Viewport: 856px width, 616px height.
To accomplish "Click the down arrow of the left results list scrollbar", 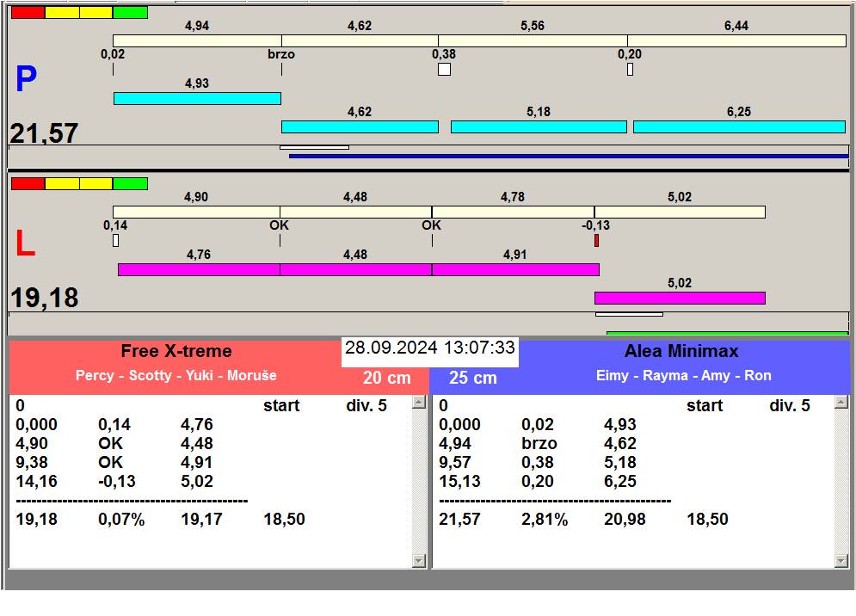I will coord(419,560).
